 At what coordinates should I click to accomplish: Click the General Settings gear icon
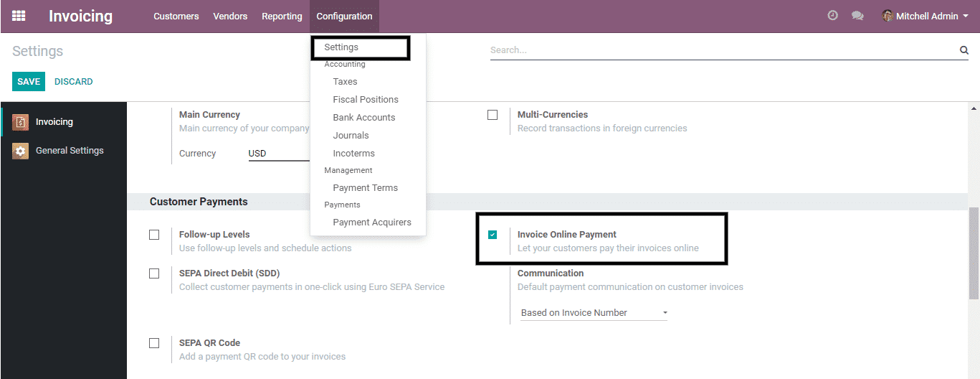click(21, 151)
